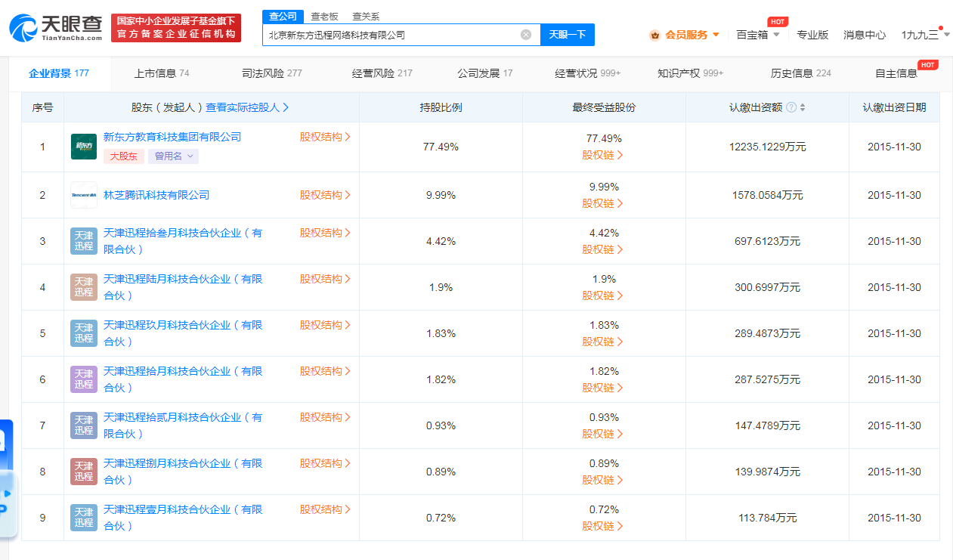Click the 天津迅程拾贰月 row avatar icon

84,425
